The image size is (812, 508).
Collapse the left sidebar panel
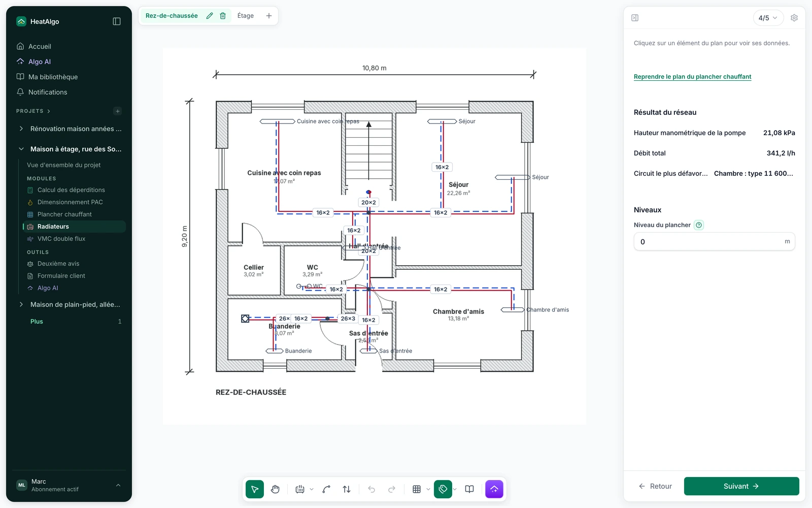coord(117,21)
